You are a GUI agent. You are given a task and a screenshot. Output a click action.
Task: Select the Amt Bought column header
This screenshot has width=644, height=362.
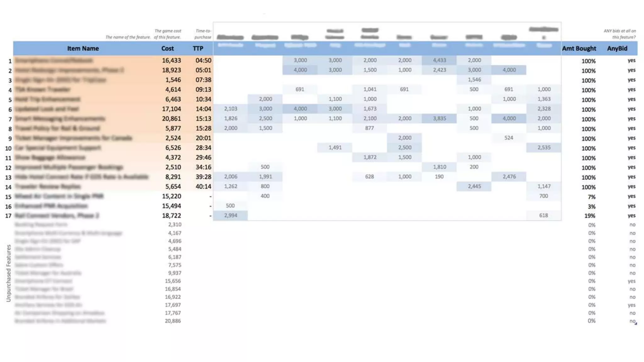pos(579,48)
